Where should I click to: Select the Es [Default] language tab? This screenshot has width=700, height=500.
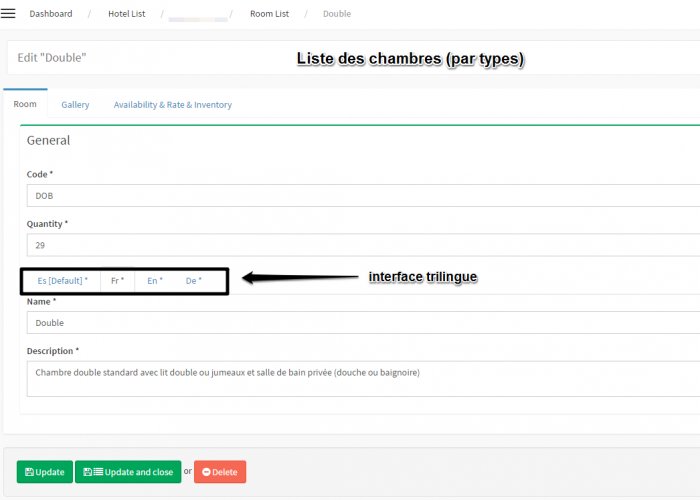[x=62, y=281]
